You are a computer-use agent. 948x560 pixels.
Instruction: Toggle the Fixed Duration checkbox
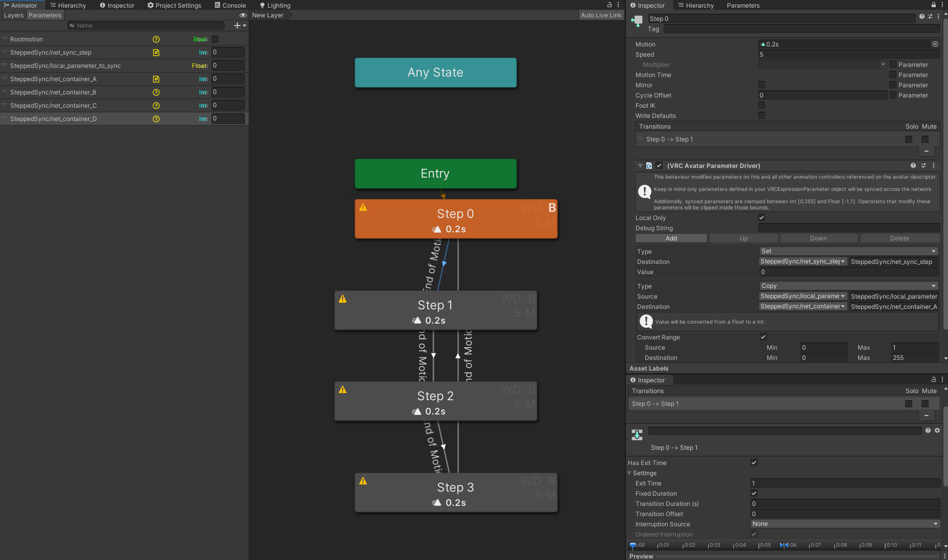754,493
